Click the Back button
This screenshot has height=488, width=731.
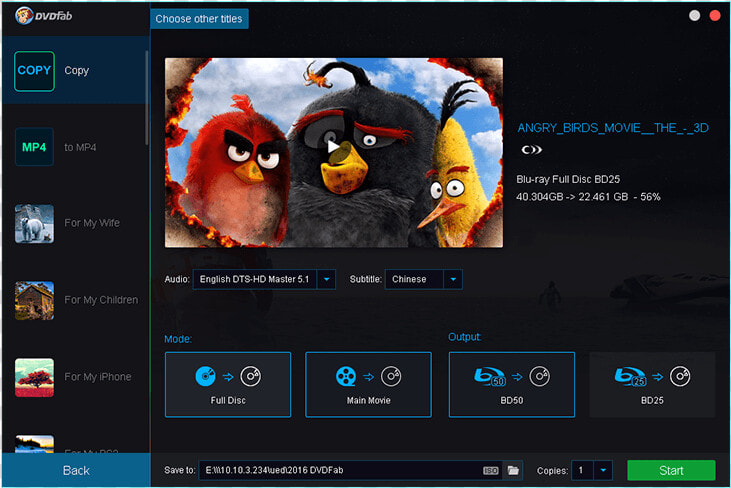(x=76, y=470)
